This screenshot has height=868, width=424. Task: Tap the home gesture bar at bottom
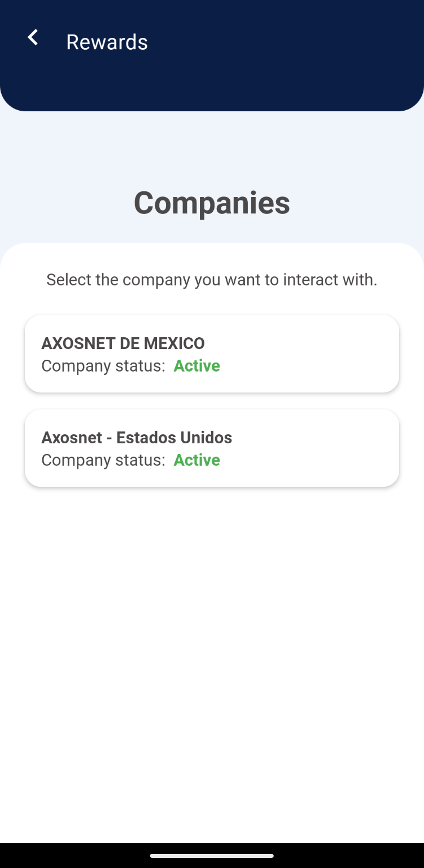[x=212, y=856]
